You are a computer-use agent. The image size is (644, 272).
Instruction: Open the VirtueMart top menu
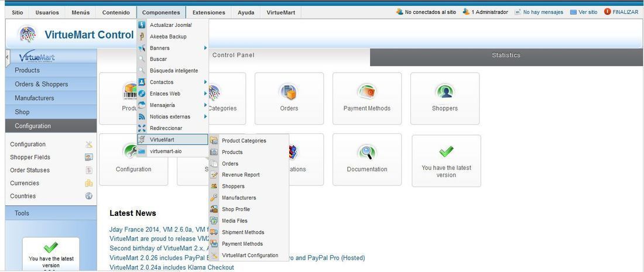[280, 13]
